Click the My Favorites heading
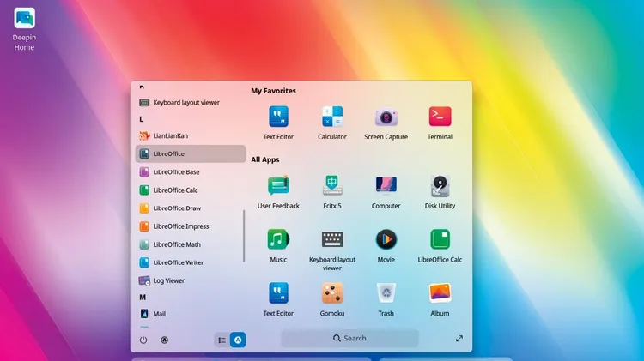This screenshot has height=361, width=644. pyautogui.click(x=274, y=91)
